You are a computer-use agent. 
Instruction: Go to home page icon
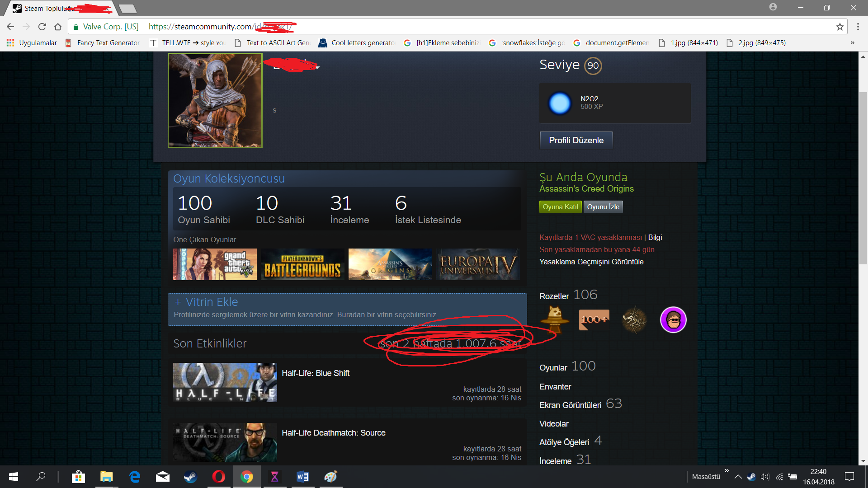pos(58,27)
